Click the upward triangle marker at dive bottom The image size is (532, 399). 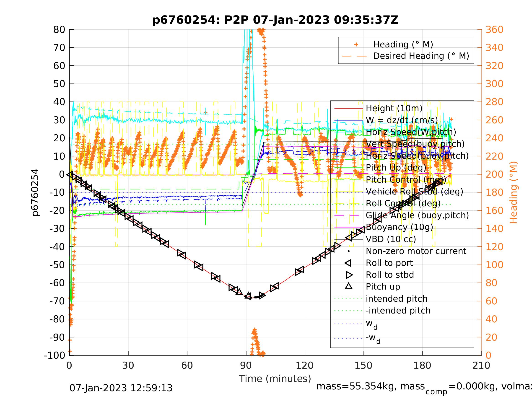pos(249,295)
